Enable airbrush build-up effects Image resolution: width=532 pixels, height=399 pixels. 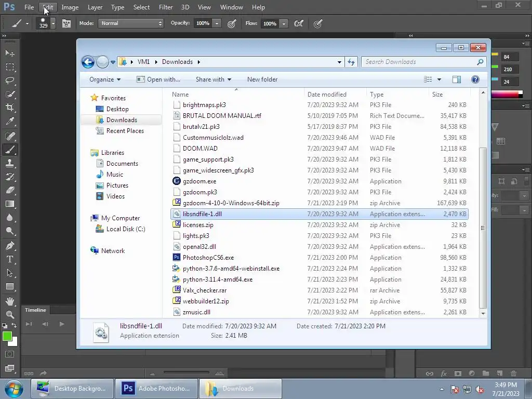tap(299, 23)
